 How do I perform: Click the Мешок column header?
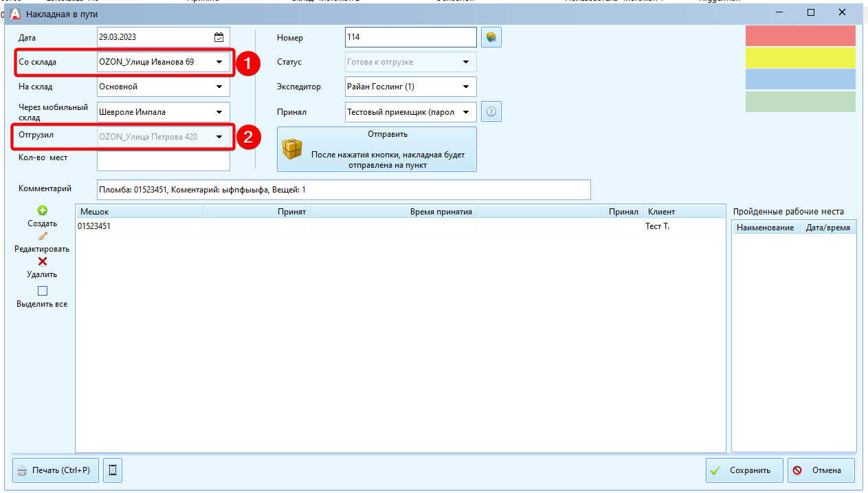[140, 212]
